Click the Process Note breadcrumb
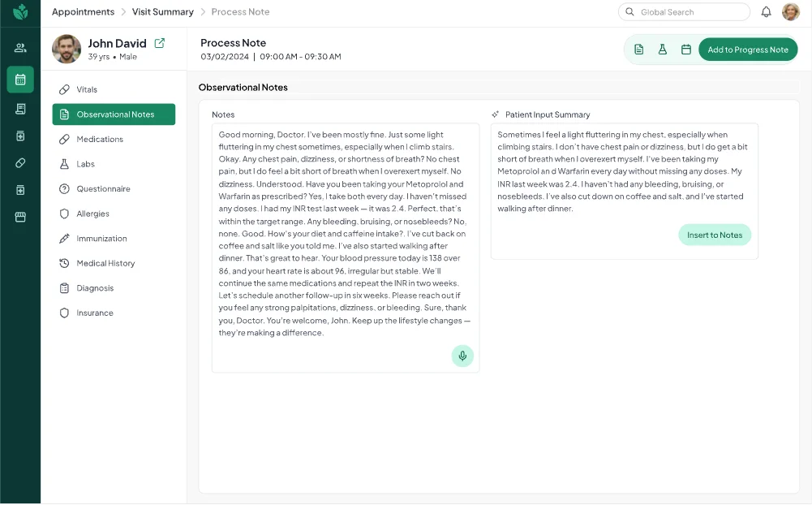Viewport: 812px width, 505px height. pos(240,11)
